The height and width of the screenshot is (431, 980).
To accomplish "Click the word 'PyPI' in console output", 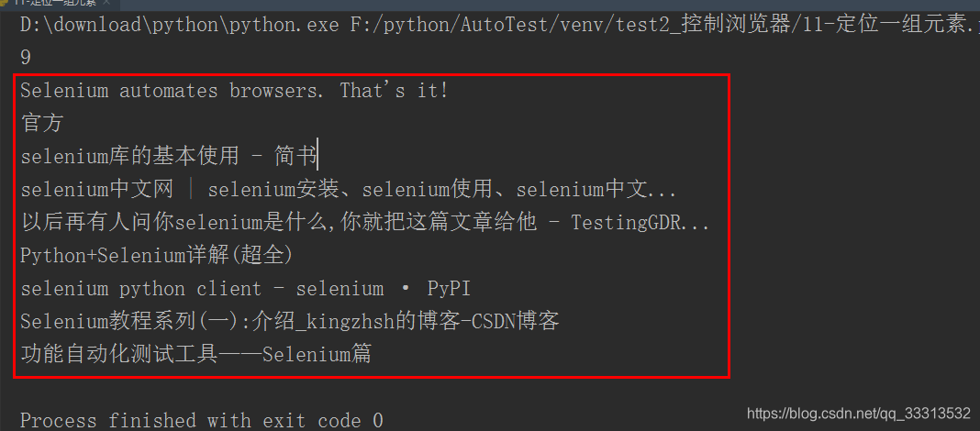I will pyautogui.click(x=449, y=289).
